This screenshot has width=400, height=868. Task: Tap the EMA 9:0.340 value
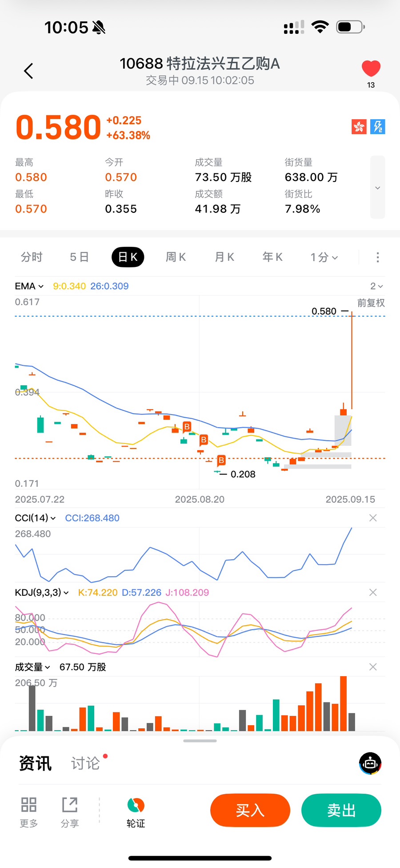tap(69, 286)
